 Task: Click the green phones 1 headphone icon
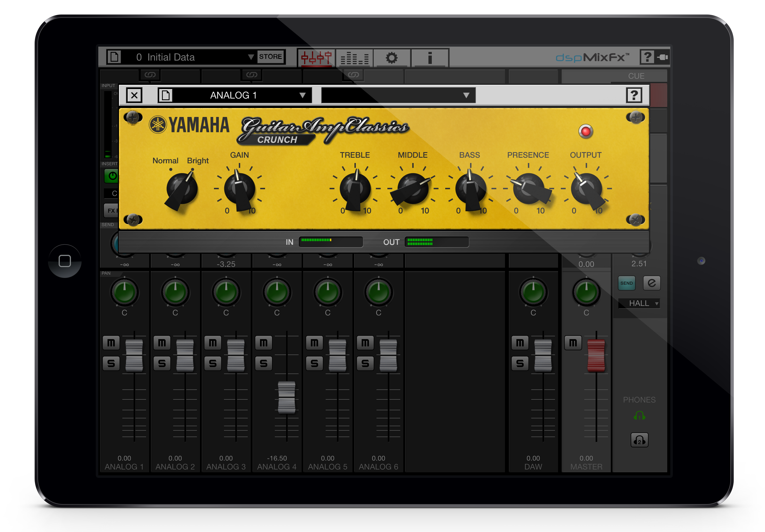[x=639, y=416]
